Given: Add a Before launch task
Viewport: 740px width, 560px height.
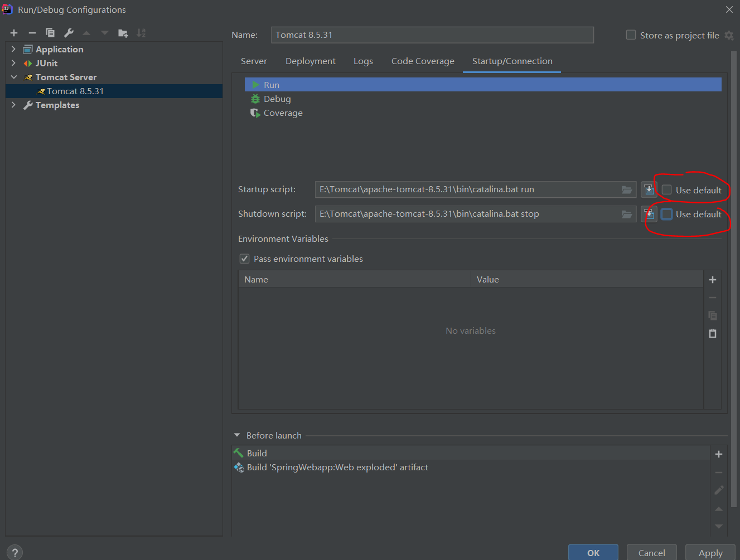Looking at the screenshot, I should pos(719,454).
